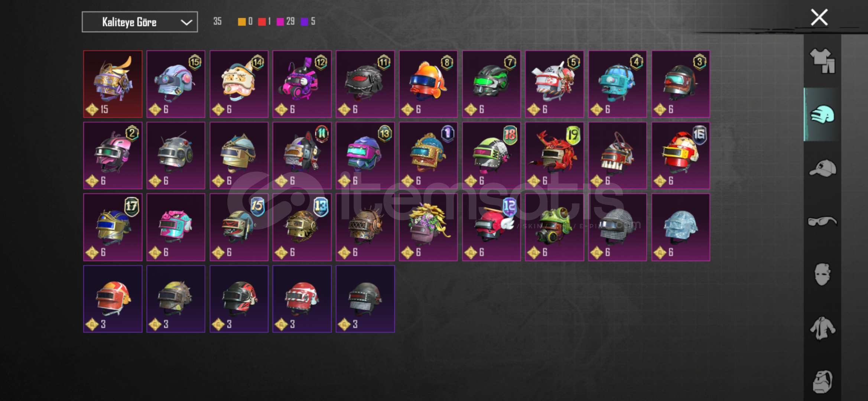Select the helmet category icon in sidebar
The image size is (868, 401).
tap(822, 114)
